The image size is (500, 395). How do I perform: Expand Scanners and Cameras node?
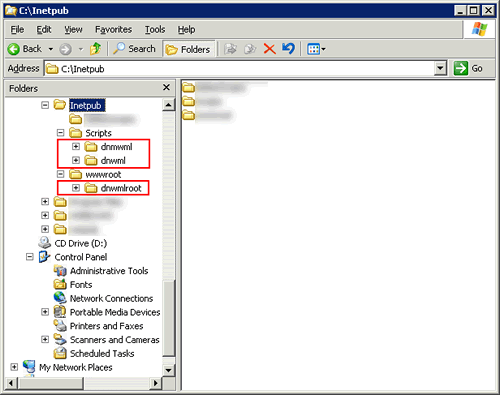pos(45,339)
